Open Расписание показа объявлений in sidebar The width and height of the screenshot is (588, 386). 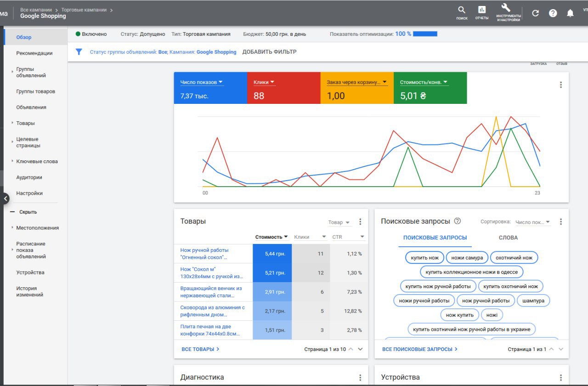coord(31,250)
